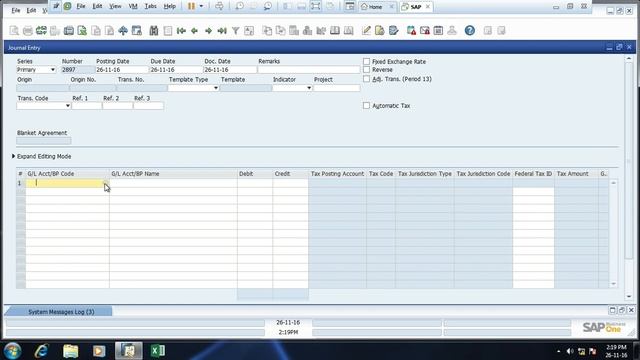This screenshot has width=640, height=360.
Task: Click the Layout Designer document icon
Action: (380, 31)
